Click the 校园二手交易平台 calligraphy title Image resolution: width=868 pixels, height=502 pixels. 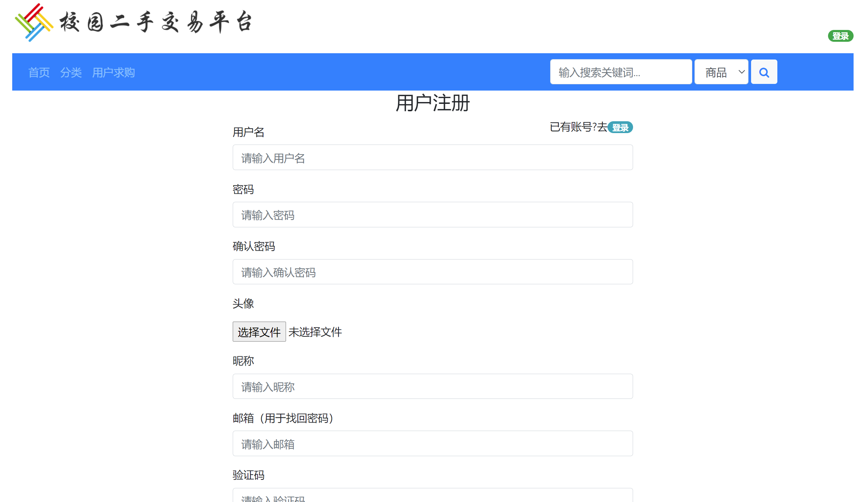pos(156,22)
